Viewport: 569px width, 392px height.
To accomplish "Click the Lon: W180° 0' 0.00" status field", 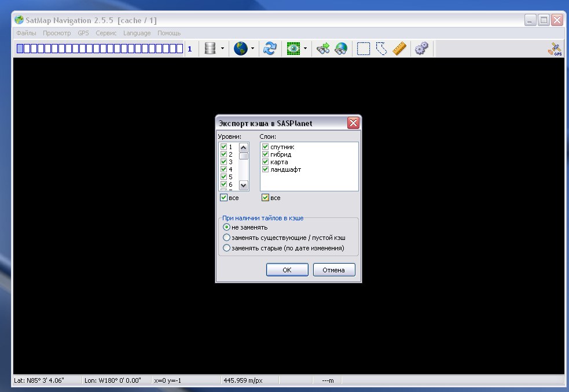I will click(x=116, y=380).
